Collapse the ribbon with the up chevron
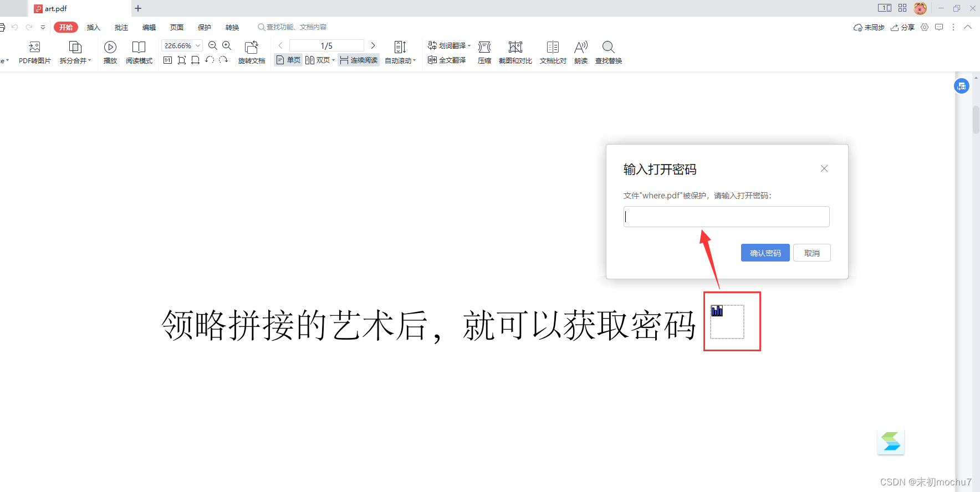Image resolution: width=980 pixels, height=492 pixels. click(968, 27)
